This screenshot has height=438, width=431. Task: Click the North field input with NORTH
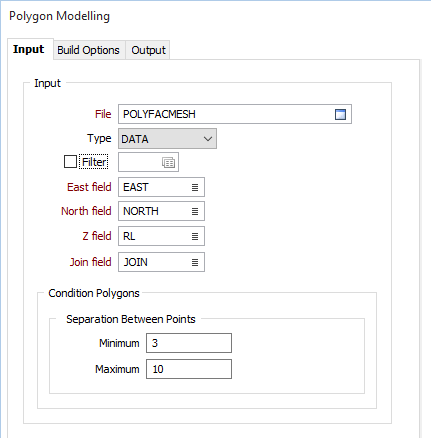(161, 211)
